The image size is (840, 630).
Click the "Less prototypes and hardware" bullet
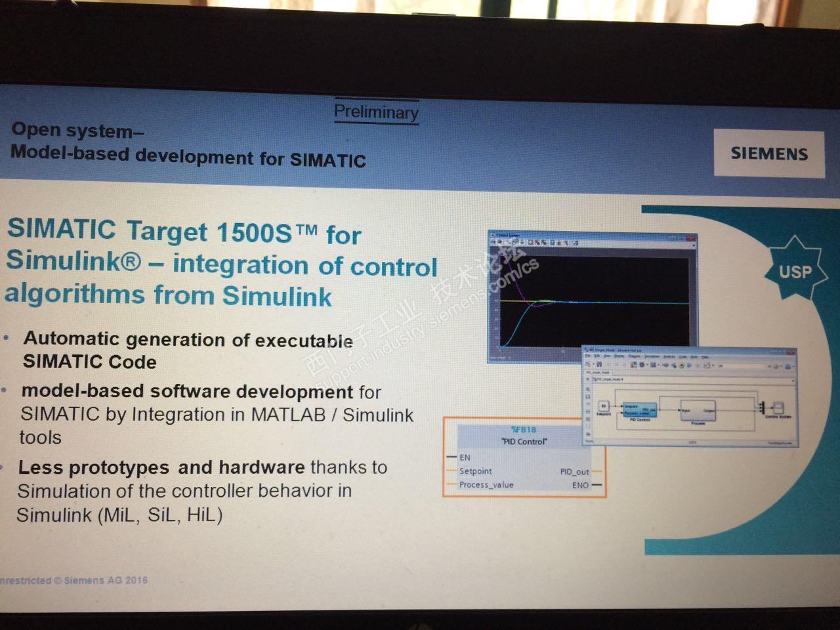161,467
